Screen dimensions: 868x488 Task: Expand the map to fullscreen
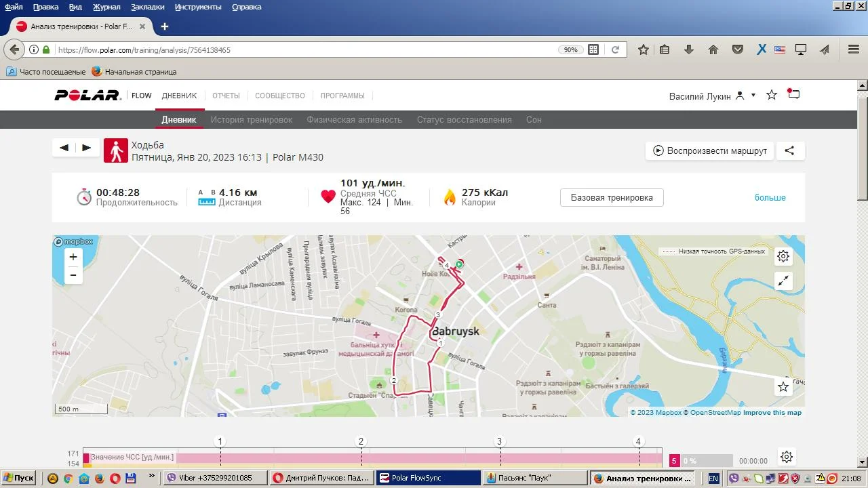click(783, 281)
